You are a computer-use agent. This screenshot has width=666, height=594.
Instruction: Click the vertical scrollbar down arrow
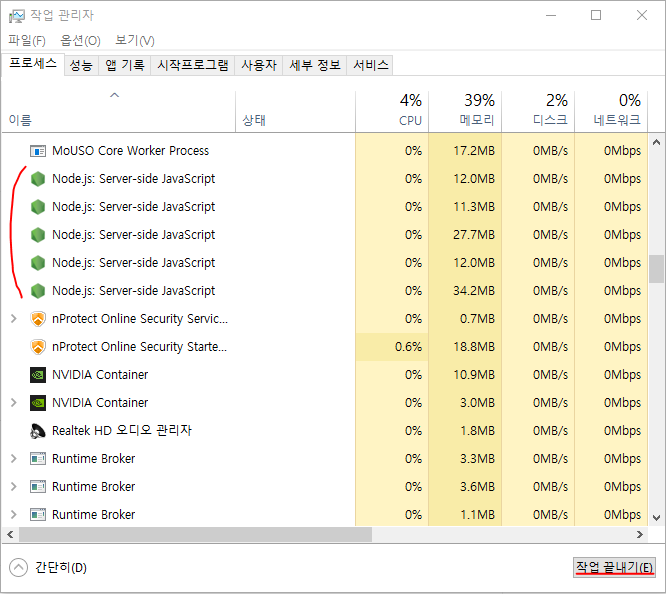(x=656, y=518)
